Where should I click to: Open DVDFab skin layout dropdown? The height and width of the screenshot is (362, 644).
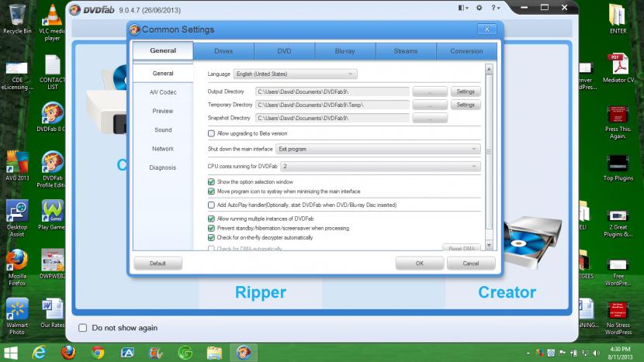(463, 8)
